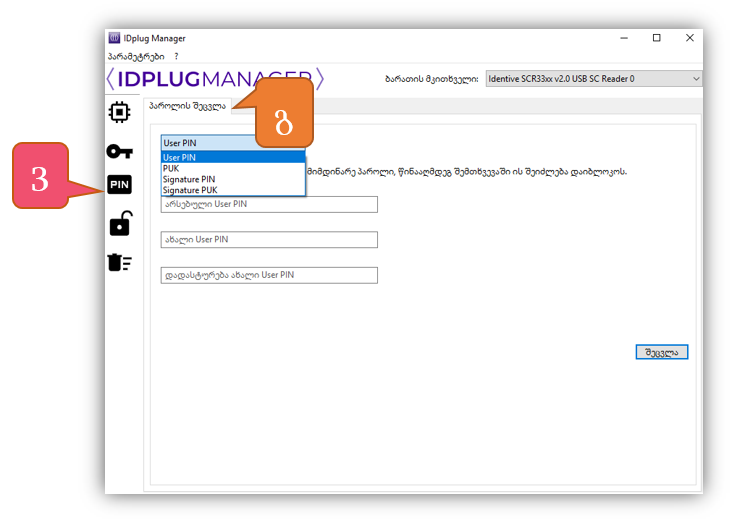Pick Signature PIN from list
Screen dimensions: 732x519
pos(232,179)
